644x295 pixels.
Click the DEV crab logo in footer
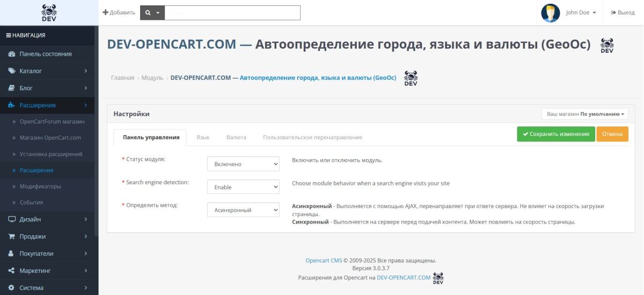coord(438,278)
